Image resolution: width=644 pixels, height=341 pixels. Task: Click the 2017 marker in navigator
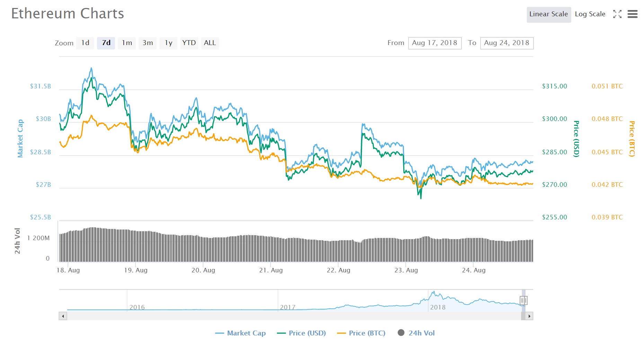pos(288,307)
